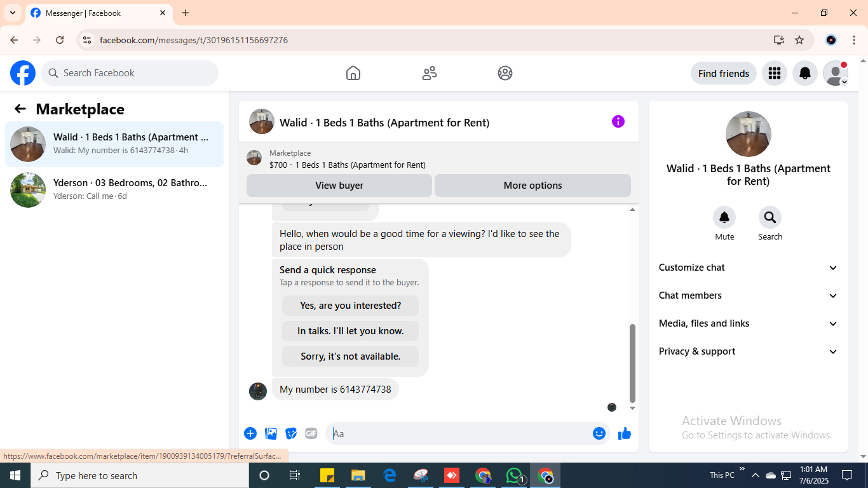Send quick response 'Yes, are you interested?'

(x=351, y=306)
